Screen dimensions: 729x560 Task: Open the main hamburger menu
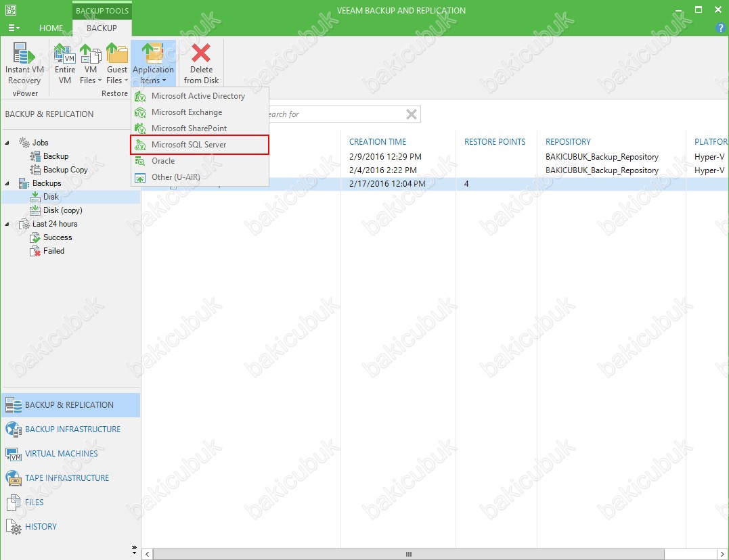(14, 28)
